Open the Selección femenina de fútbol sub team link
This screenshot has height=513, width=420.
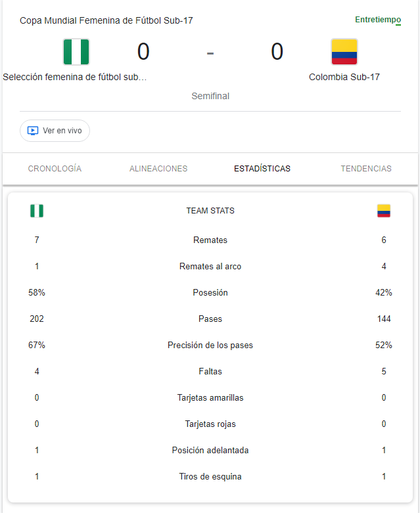75,77
